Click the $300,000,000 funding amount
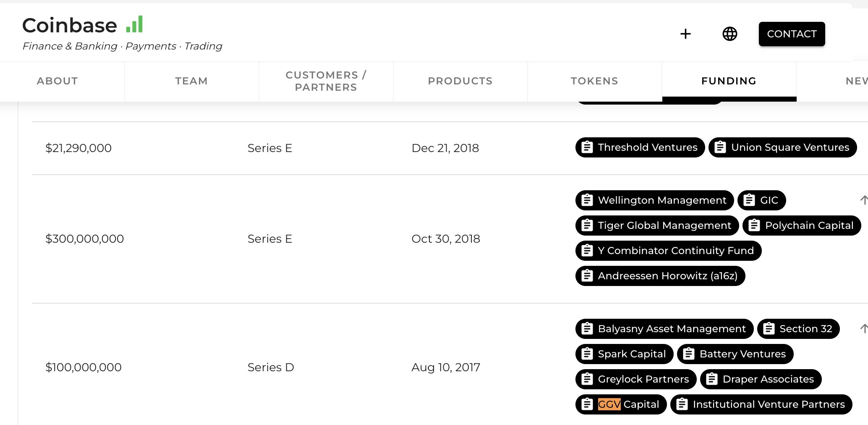This screenshot has width=868, height=425. coord(84,239)
